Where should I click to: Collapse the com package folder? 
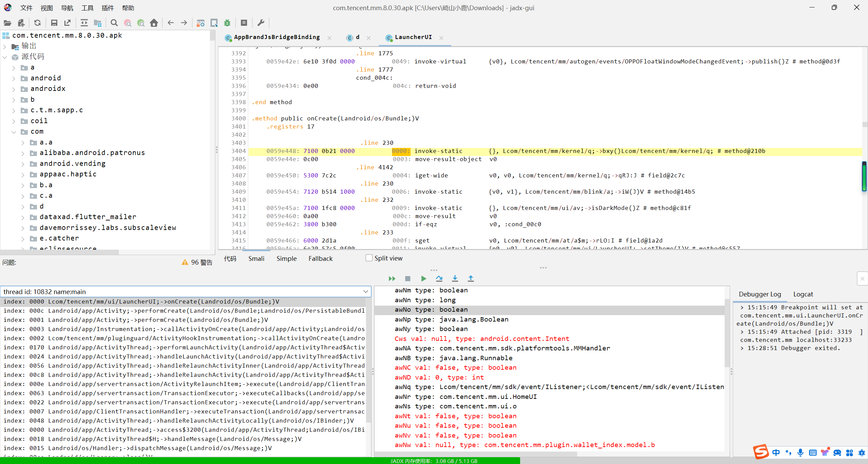click(x=14, y=132)
